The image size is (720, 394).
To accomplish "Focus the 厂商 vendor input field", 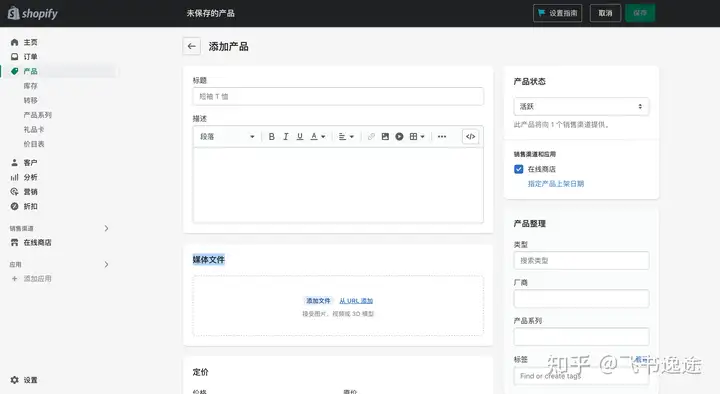I will [x=581, y=298].
